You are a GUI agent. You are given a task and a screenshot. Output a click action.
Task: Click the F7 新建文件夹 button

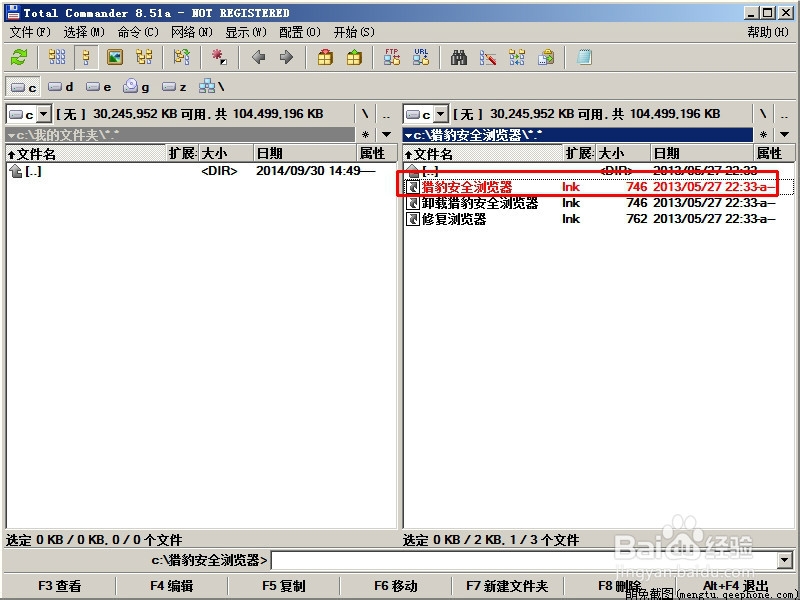click(508, 586)
